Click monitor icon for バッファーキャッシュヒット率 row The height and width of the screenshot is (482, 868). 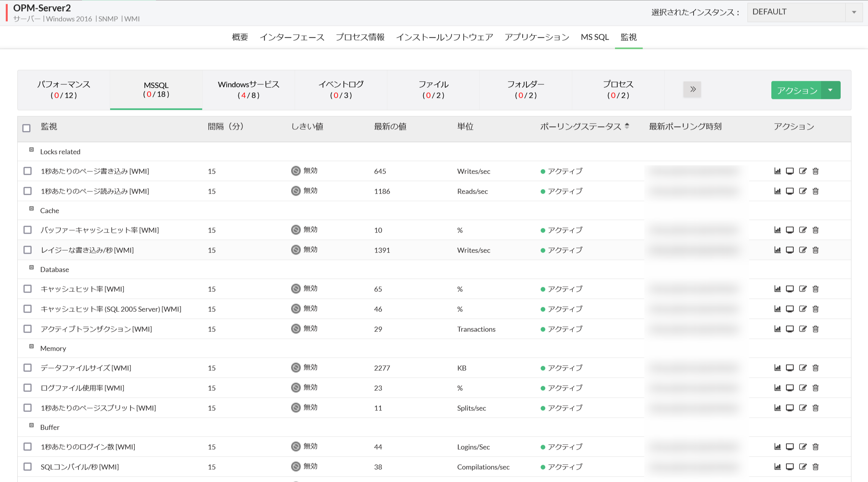point(789,230)
